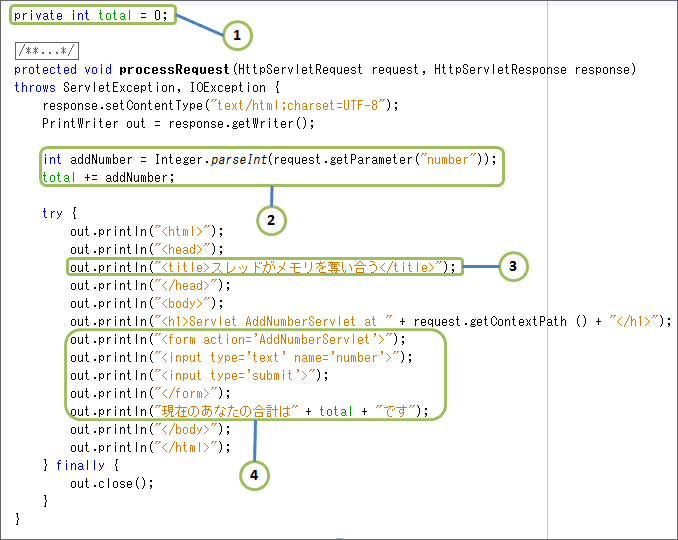Click the input type='text' name='number' line
The height and width of the screenshot is (540, 678).
pyautogui.click(x=241, y=358)
